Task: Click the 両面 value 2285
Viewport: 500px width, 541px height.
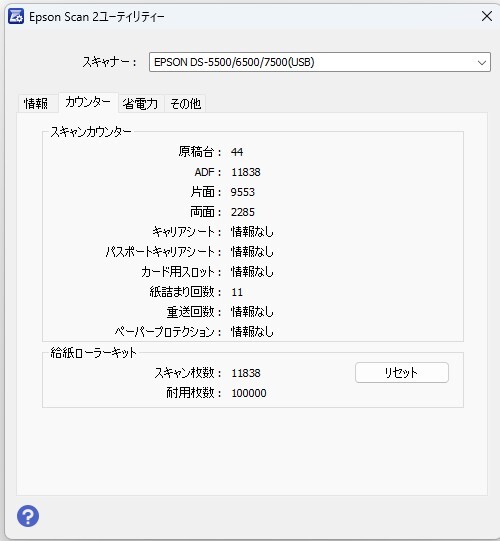Action: pyautogui.click(x=243, y=212)
